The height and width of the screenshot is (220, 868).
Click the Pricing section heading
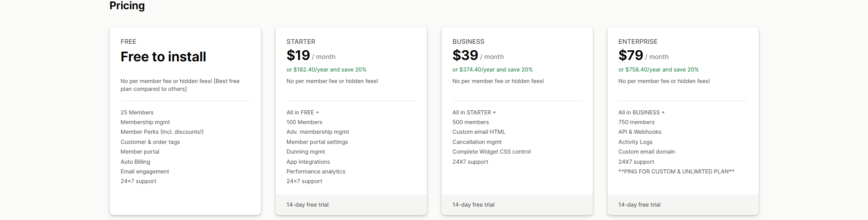127,6
